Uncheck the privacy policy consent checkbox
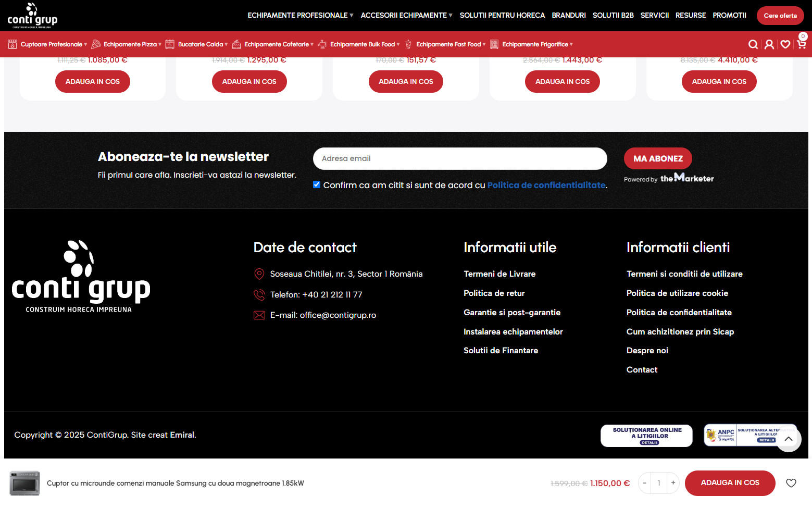This screenshot has height=508, width=812. (317, 185)
